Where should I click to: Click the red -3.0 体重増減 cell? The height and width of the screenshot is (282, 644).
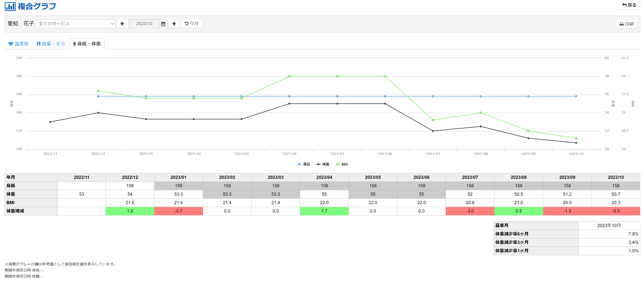click(470, 211)
